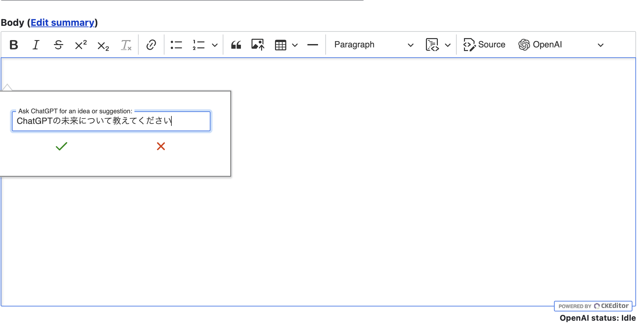The height and width of the screenshot is (326, 644).
Task: Cancel prompt with red X
Action: tap(161, 146)
